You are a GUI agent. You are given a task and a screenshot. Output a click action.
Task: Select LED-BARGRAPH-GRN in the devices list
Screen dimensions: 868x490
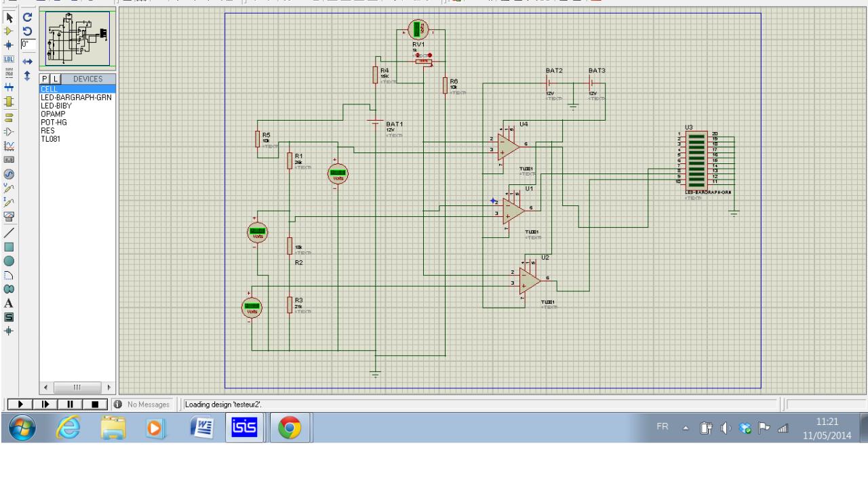(77, 97)
